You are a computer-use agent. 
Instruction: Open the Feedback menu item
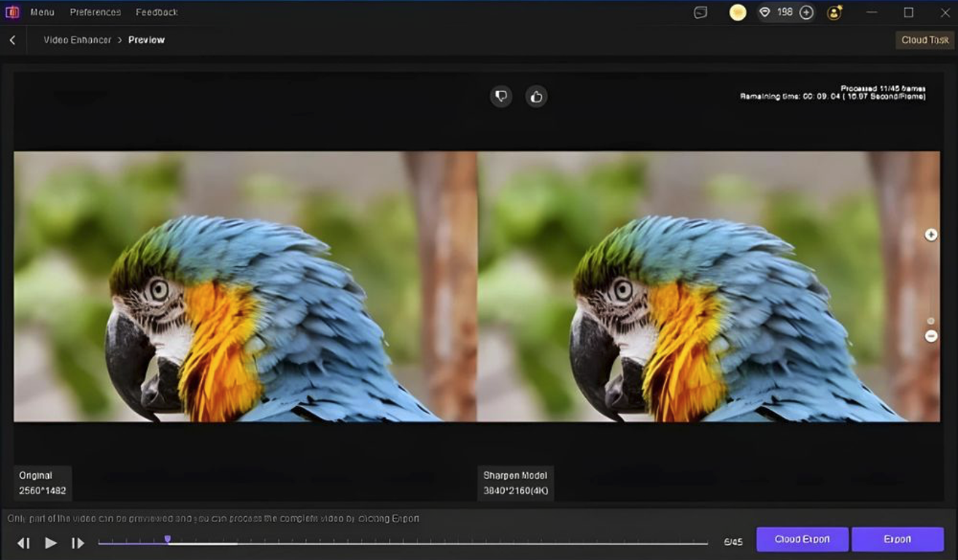click(x=156, y=12)
